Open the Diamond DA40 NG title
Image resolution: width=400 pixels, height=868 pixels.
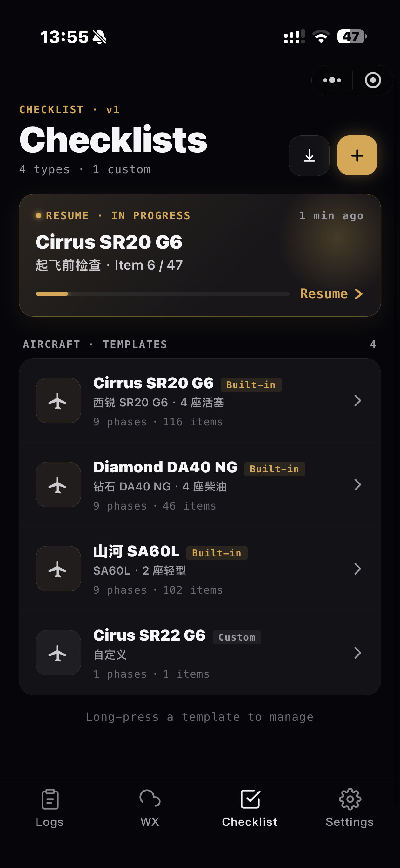point(166,467)
